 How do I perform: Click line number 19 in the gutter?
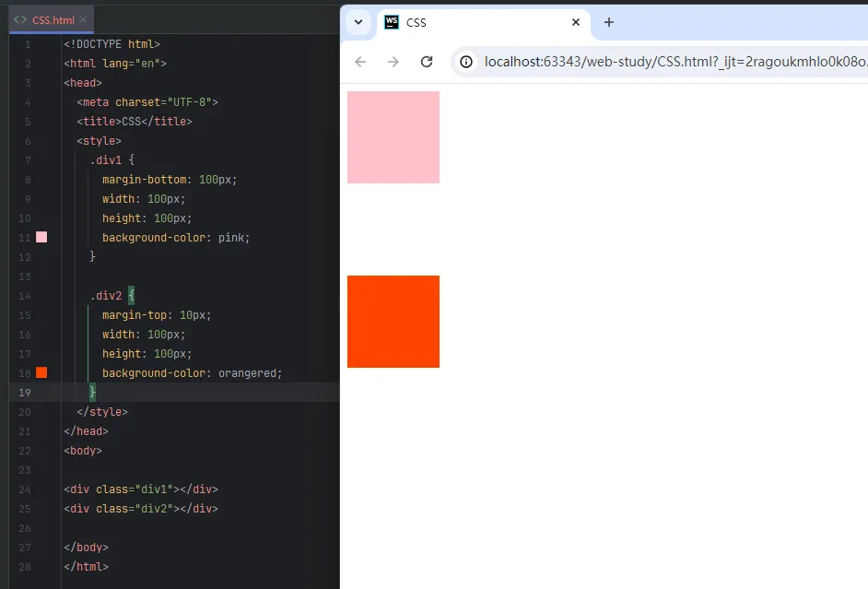pos(25,393)
